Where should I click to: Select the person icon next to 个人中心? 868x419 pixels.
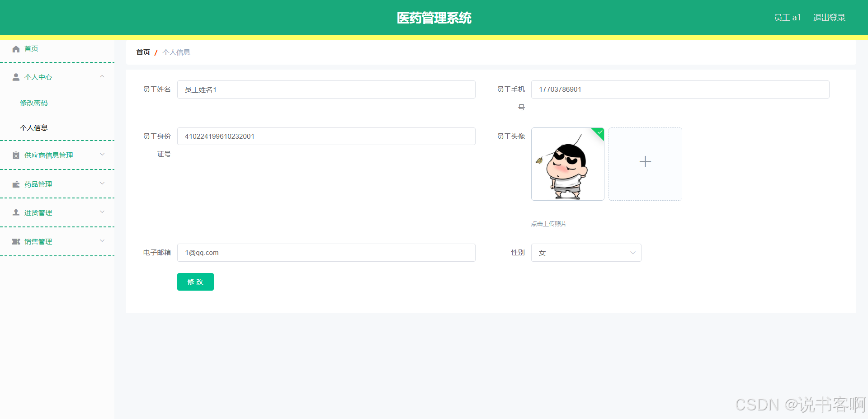tap(16, 77)
